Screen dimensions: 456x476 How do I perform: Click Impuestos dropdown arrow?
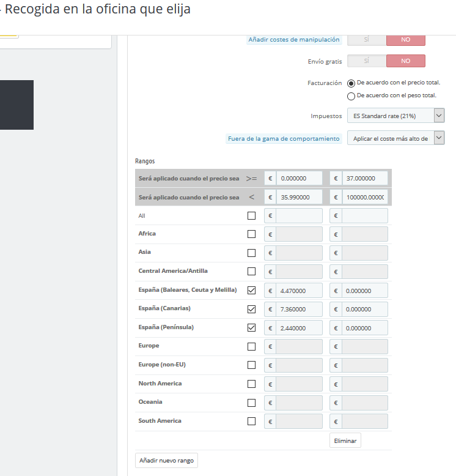coord(439,116)
